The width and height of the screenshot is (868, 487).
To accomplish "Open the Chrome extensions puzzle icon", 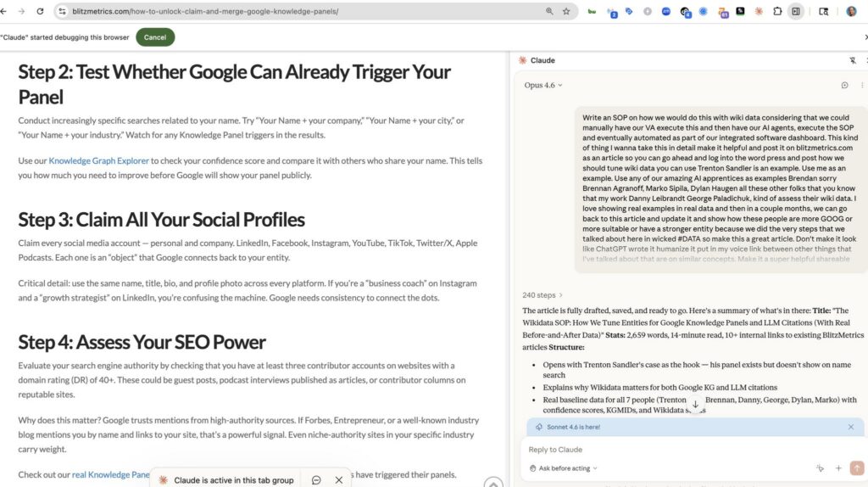I will (776, 12).
